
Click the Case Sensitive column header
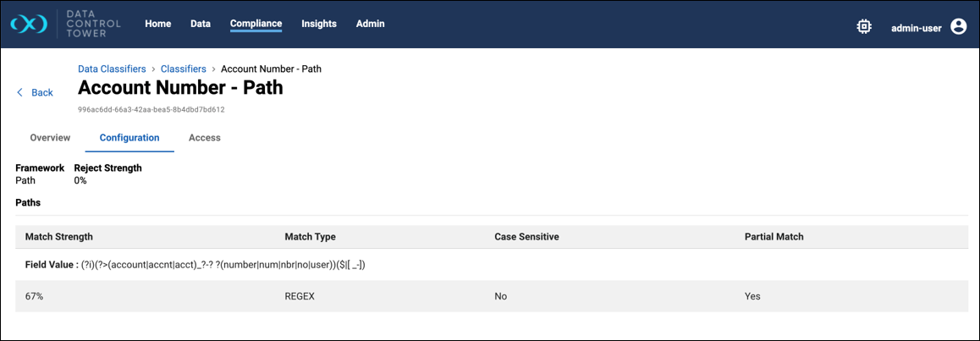click(526, 237)
